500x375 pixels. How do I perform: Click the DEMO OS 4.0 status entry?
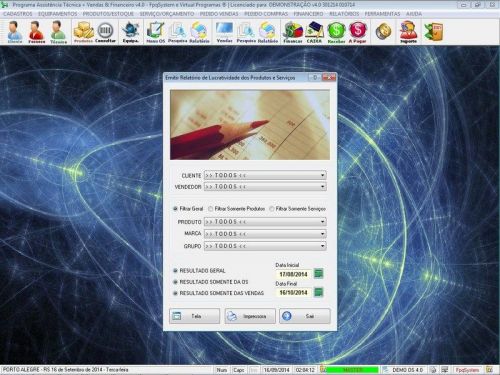[407, 370]
